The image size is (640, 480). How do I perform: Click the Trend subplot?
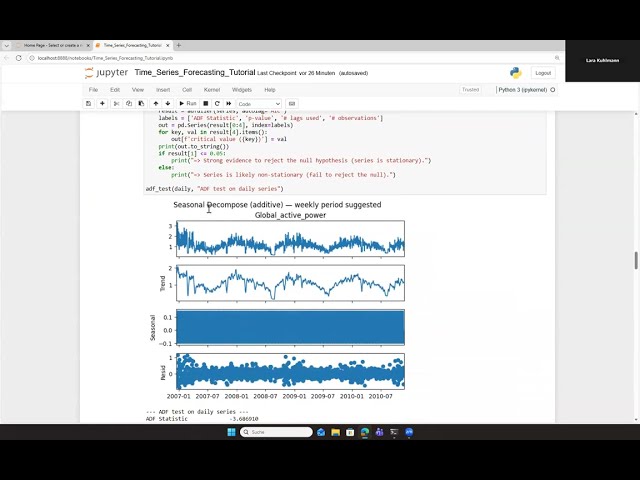coord(290,283)
